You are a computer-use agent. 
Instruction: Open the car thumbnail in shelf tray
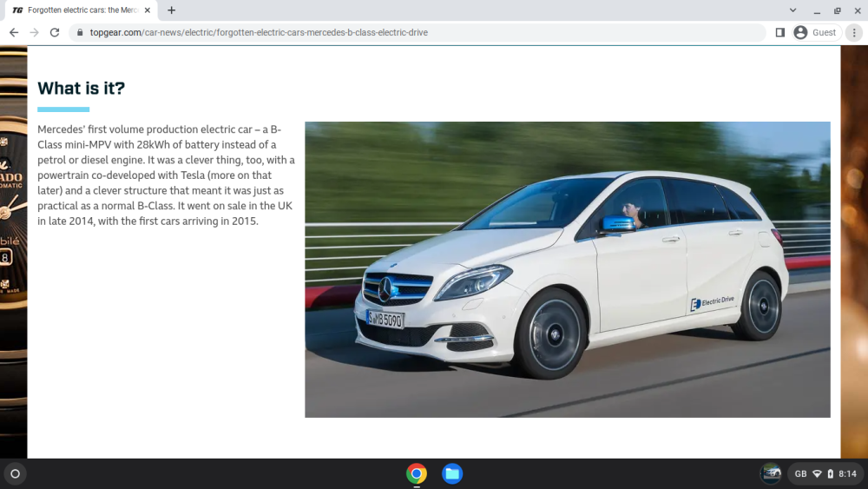771,474
